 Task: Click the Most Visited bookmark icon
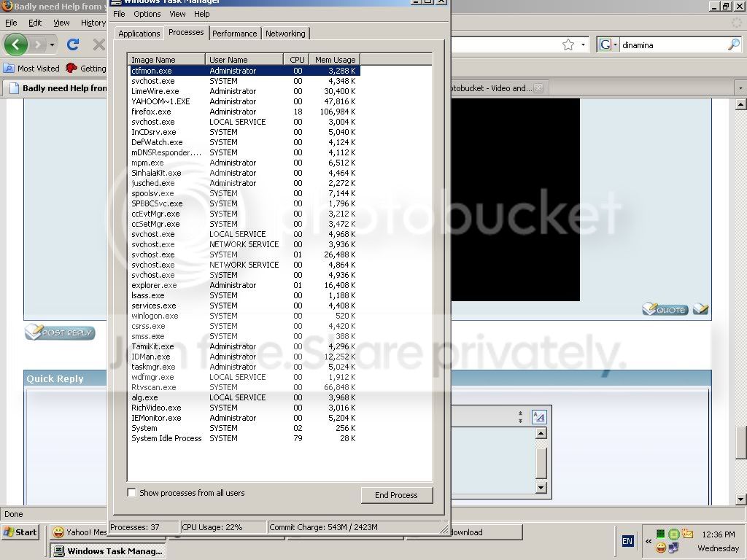9,68
